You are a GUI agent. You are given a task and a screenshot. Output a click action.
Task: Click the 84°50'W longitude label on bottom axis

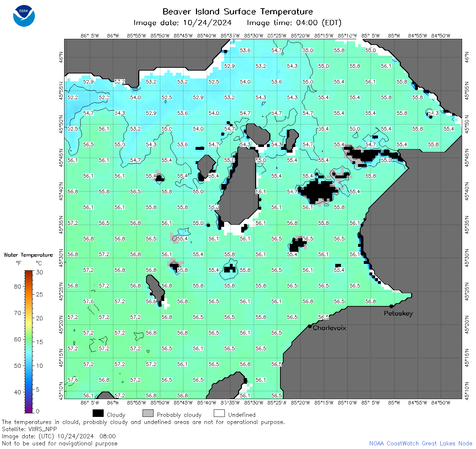click(441, 403)
